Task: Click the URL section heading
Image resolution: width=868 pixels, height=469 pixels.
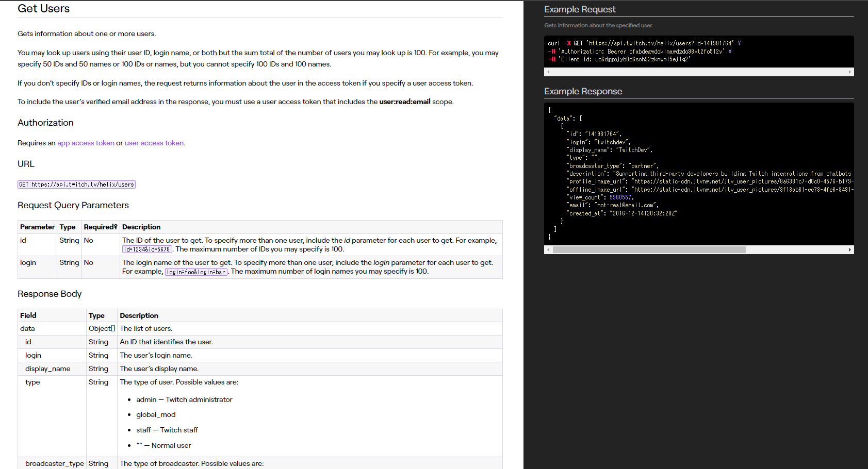Action: [26, 164]
